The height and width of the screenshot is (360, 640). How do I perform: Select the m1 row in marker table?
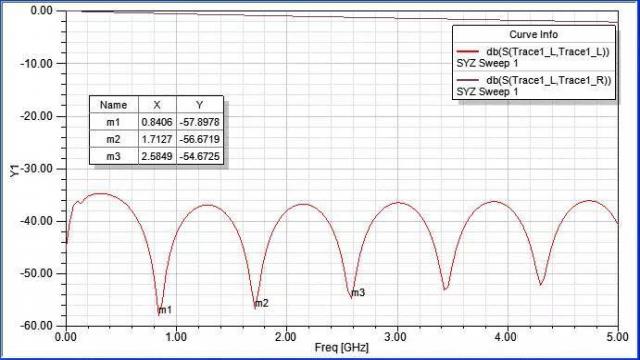(156, 122)
